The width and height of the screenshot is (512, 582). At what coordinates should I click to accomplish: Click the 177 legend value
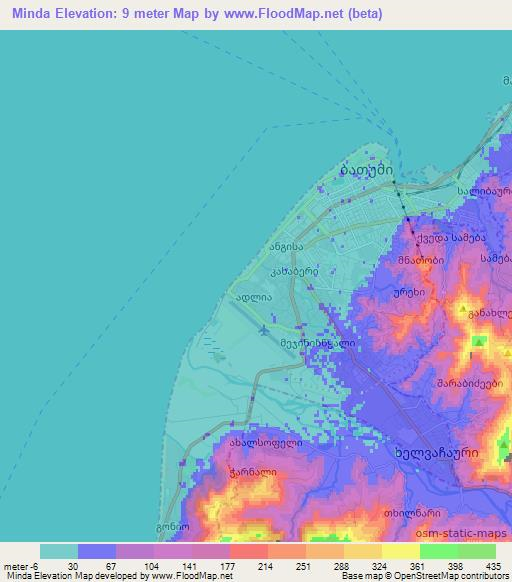click(x=227, y=566)
